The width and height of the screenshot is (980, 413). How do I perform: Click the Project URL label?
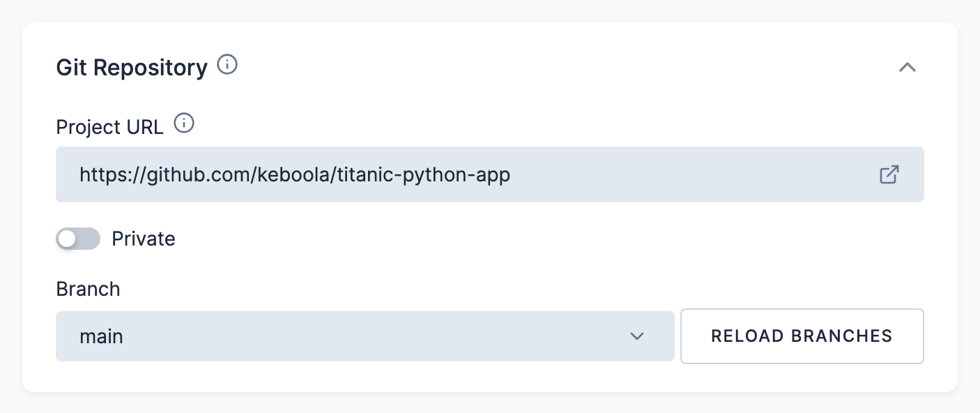coord(109,127)
